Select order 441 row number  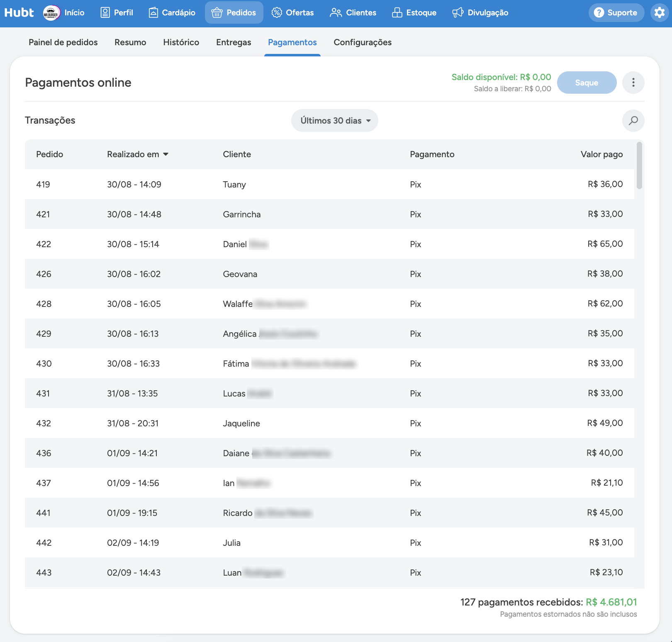[43, 513]
